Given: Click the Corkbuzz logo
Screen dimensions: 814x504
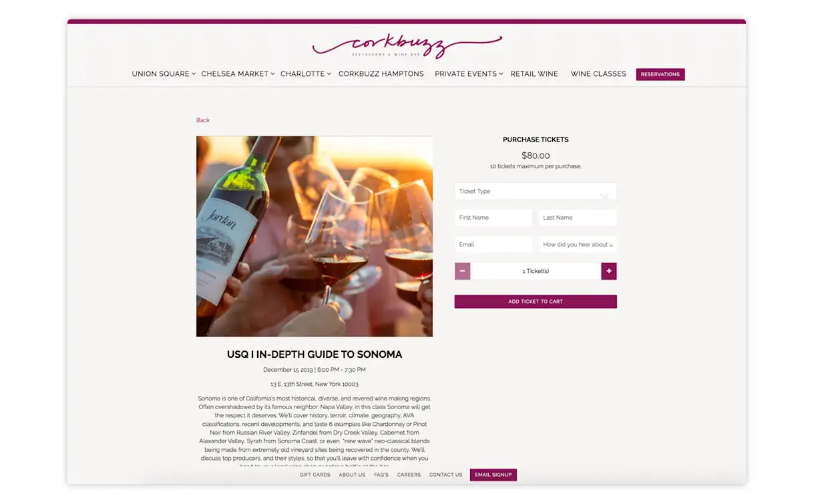Looking at the screenshot, I should point(407,46).
